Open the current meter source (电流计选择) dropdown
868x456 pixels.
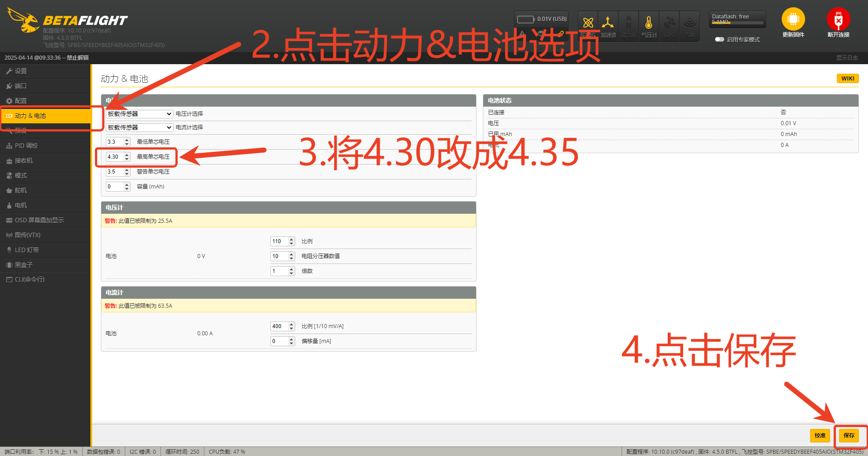pyautogui.click(x=139, y=127)
